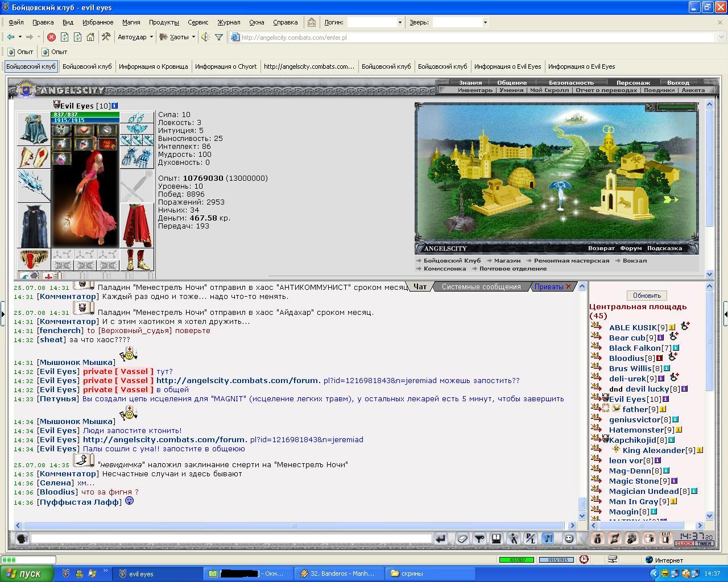Open the crossed hammers tools icon
728x582 pixels.
point(106,37)
